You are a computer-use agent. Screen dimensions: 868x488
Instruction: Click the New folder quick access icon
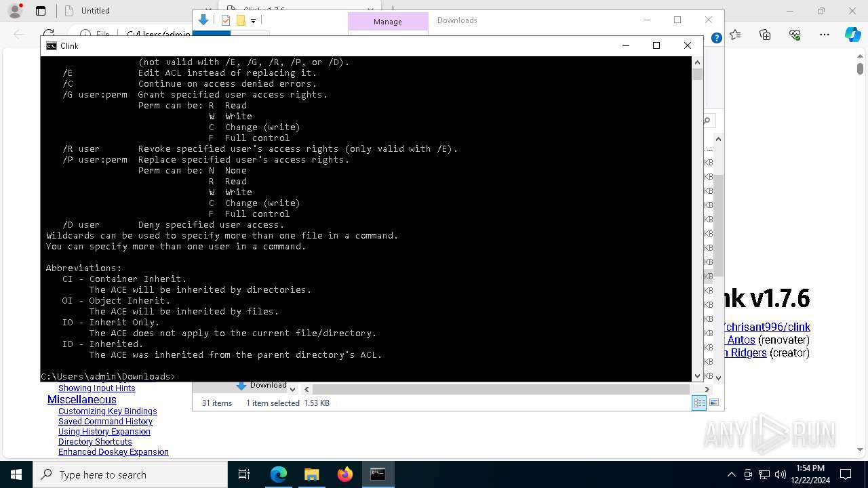point(240,20)
